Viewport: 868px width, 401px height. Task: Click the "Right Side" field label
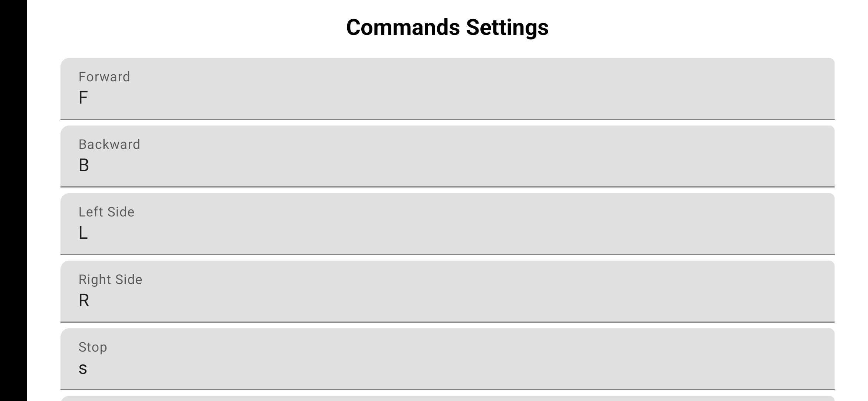click(111, 280)
